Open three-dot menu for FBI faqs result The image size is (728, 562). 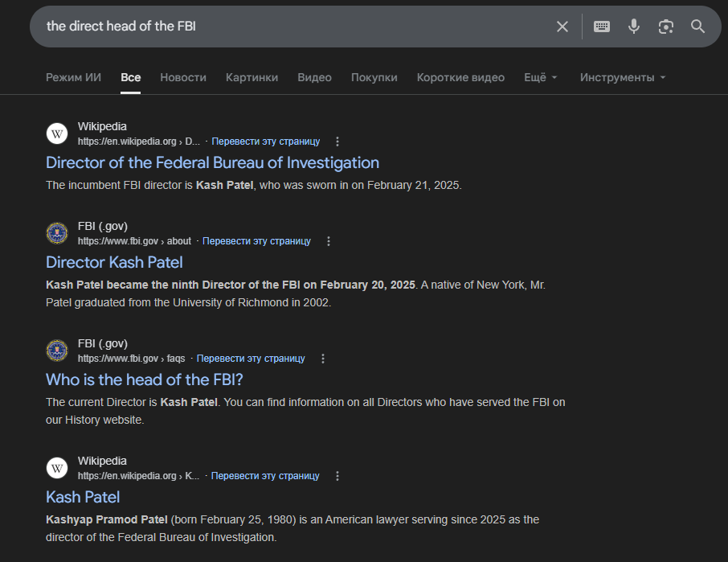[323, 359]
